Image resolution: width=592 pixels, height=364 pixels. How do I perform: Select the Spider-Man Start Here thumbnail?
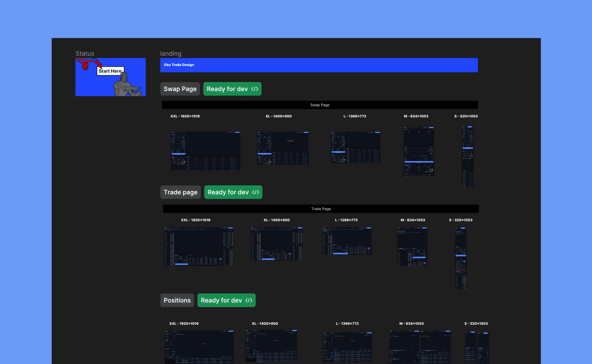pyautogui.click(x=110, y=77)
